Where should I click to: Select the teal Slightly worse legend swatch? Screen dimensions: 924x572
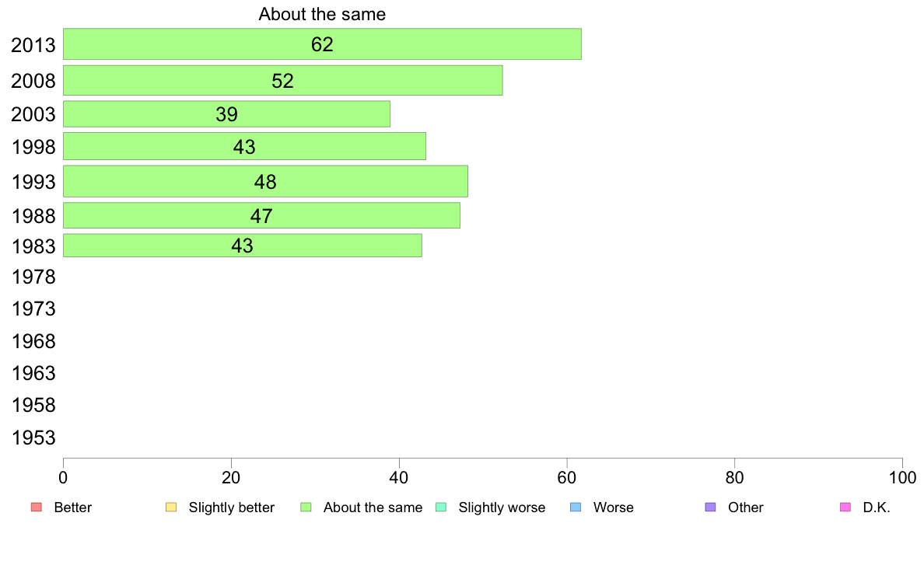[x=441, y=507]
